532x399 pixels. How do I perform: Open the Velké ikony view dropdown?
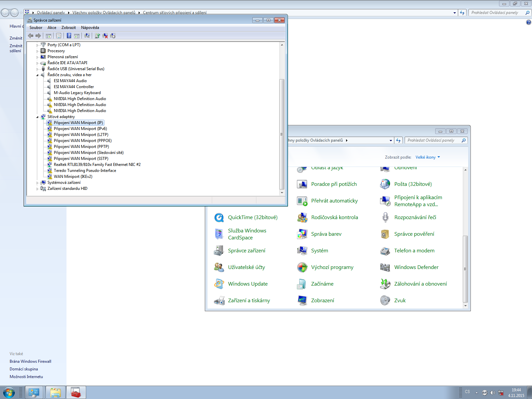coord(428,157)
